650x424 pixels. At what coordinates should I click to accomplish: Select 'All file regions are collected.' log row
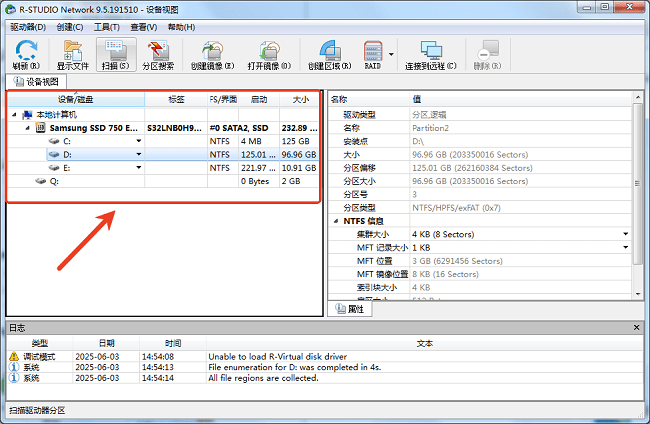[324, 378]
